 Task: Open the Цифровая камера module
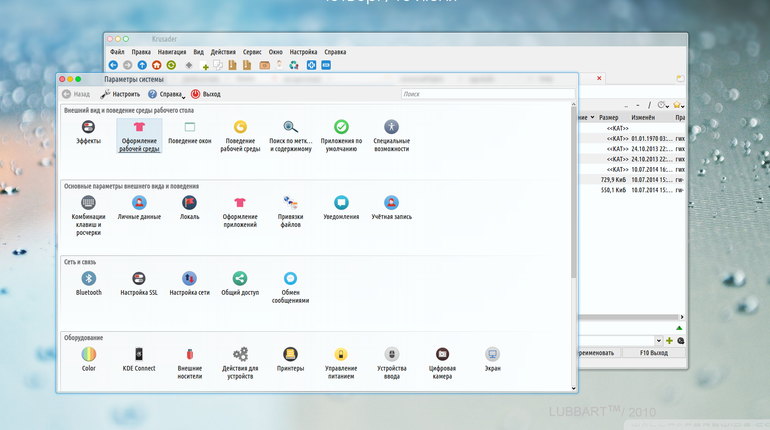pyautogui.click(x=442, y=363)
